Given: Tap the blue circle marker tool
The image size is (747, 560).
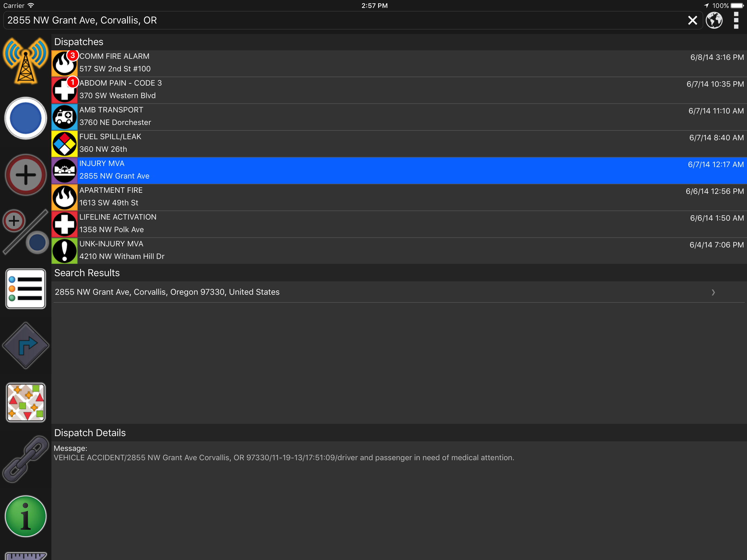Looking at the screenshot, I should (x=26, y=118).
